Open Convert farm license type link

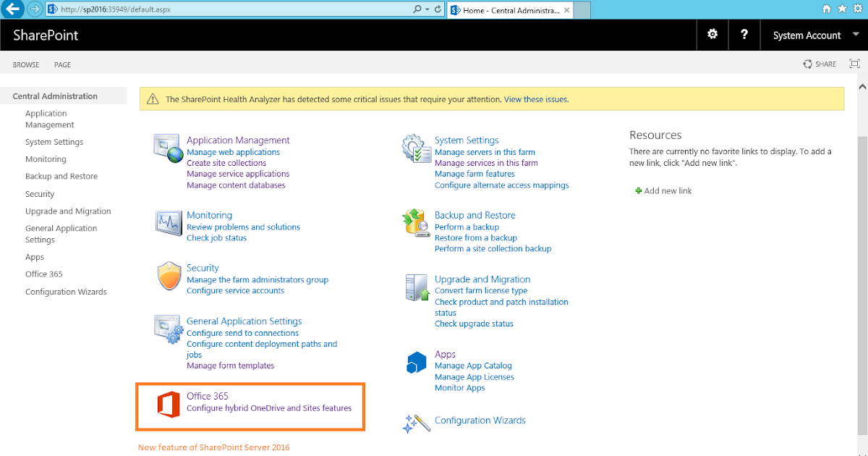[481, 290]
